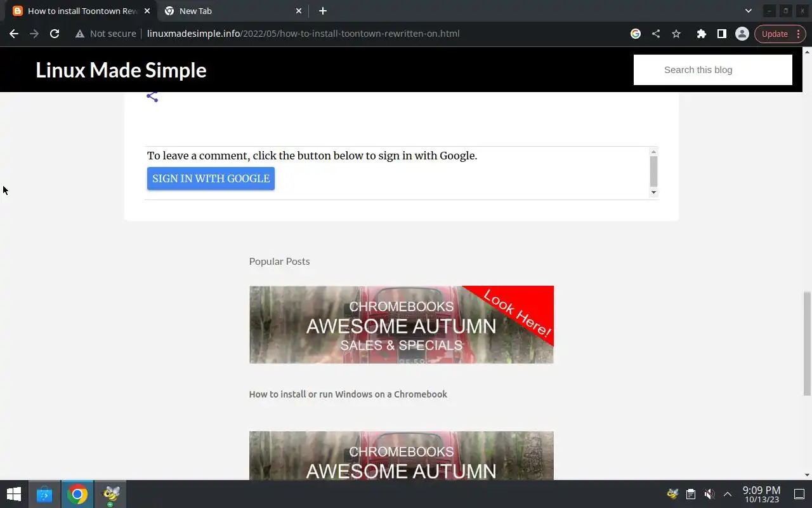Open How to install Windows on Chromebook
This screenshot has height=508, width=812.
point(348,394)
